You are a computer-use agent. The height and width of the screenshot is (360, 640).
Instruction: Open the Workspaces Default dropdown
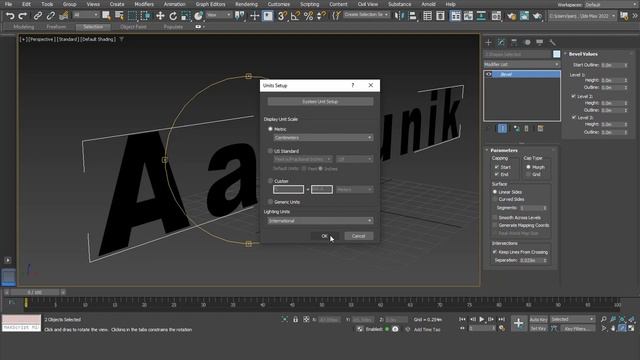click(x=610, y=4)
